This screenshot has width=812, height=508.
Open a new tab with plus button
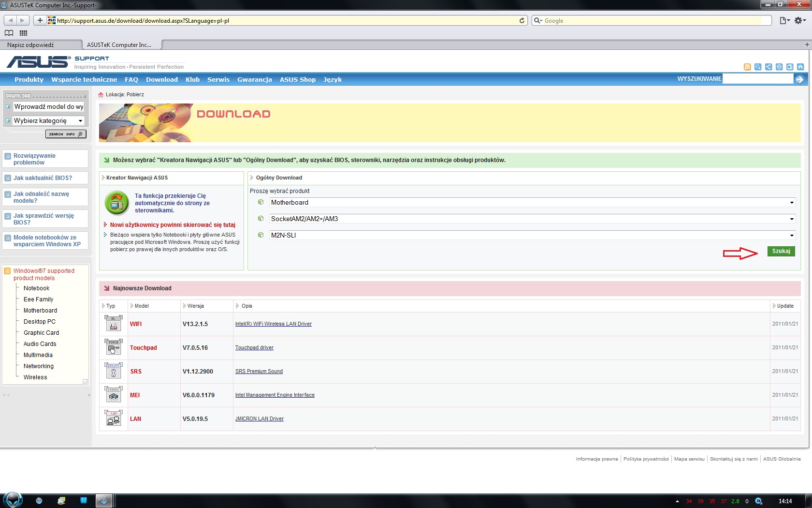[807, 45]
